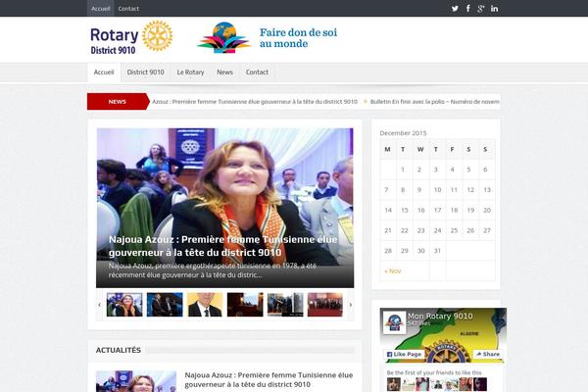Click the Faire don de soi banner

[267, 38]
